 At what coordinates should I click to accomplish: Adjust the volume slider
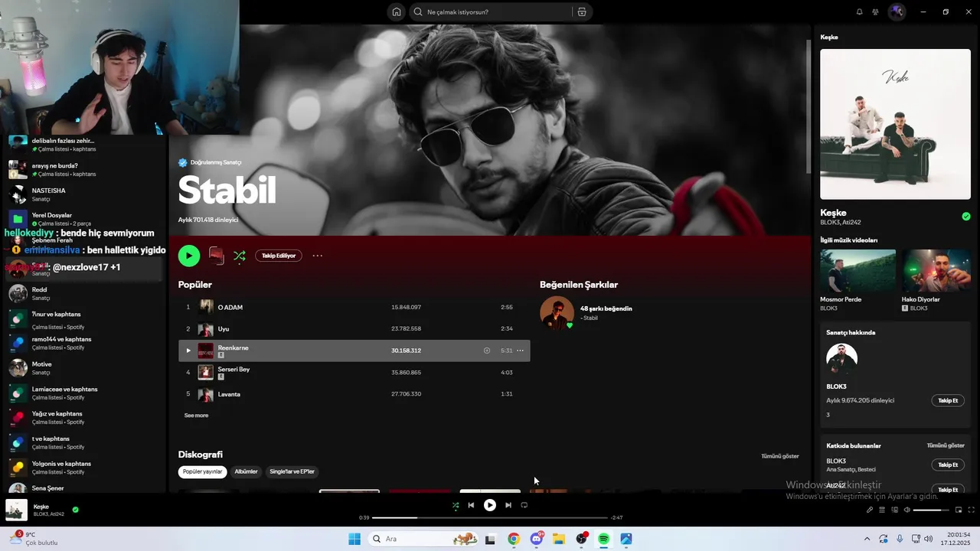coord(931,510)
